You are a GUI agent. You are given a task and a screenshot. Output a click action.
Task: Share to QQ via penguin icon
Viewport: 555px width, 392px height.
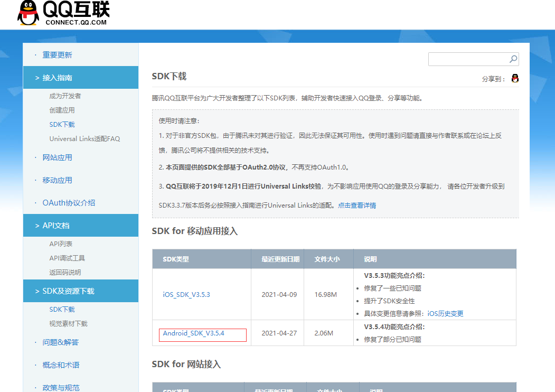point(515,78)
